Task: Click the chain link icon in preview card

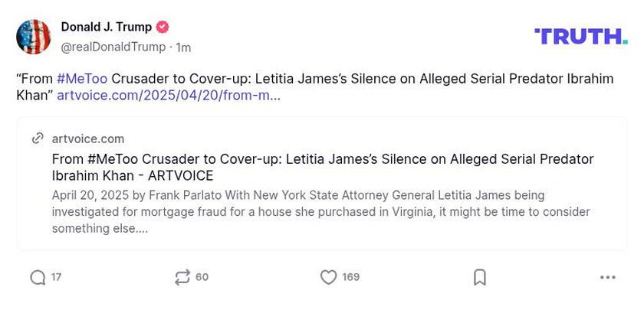Action: pyautogui.click(x=38, y=139)
